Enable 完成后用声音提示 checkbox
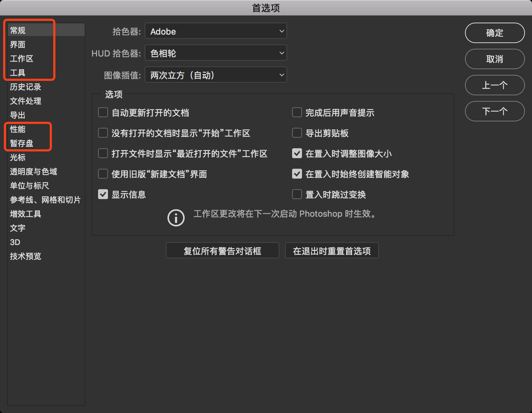532x413 pixels. coord(297,113)
